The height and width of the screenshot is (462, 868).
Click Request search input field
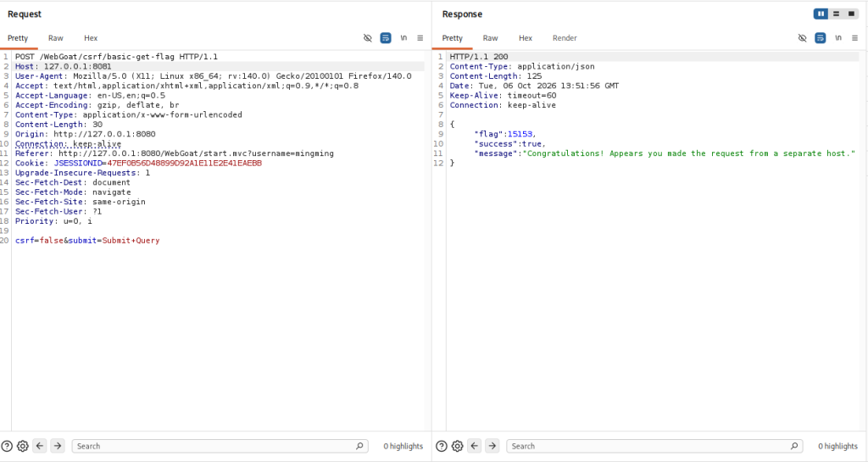(x=220, y=446)
